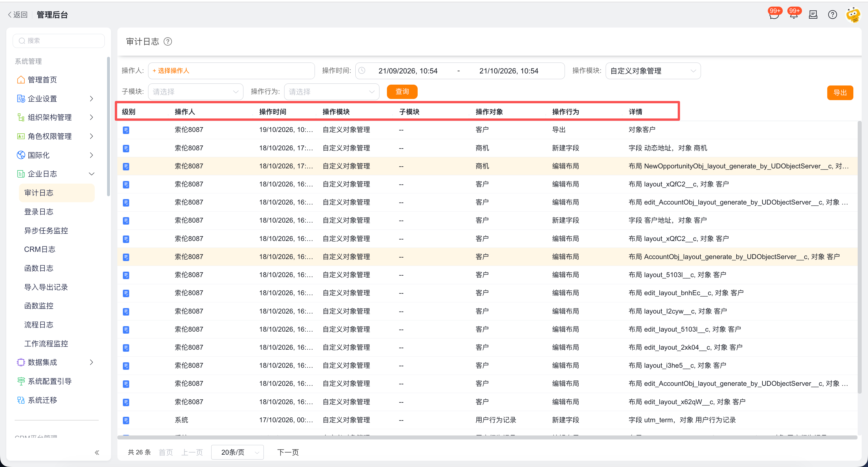Open the user avatar menu
Viewport: 868px width, 467px height.
coord(853,14)
